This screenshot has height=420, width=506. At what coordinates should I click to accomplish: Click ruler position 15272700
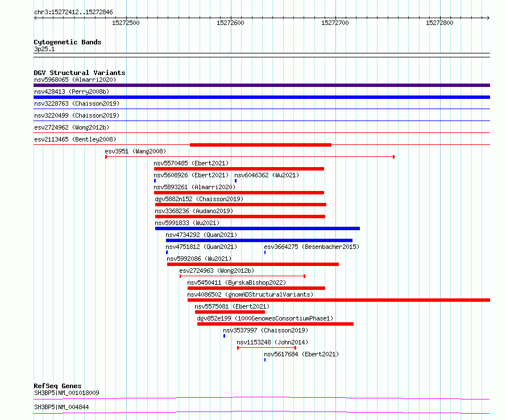[335, 23]
